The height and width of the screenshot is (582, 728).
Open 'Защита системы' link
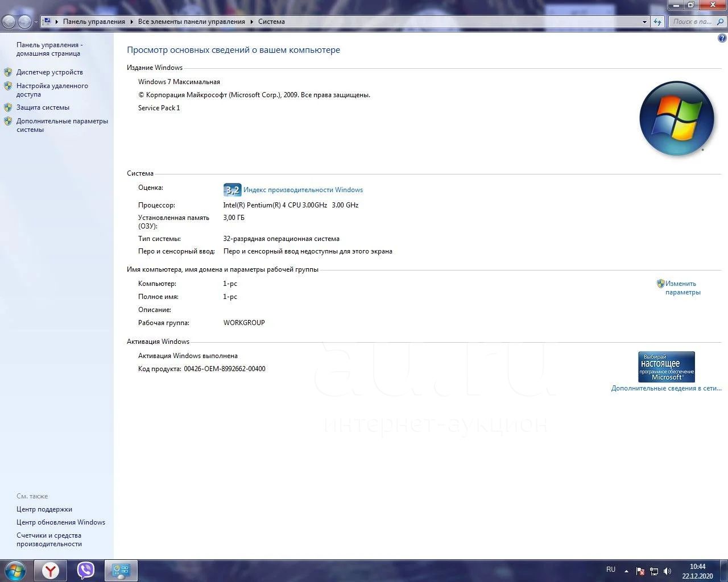pos(43,107)
